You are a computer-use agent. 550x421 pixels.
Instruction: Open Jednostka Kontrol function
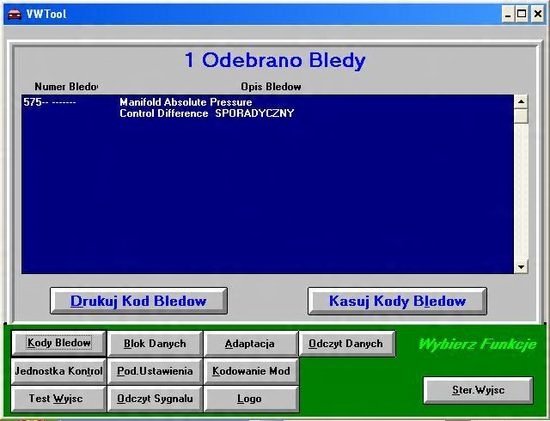pos(59,371)
